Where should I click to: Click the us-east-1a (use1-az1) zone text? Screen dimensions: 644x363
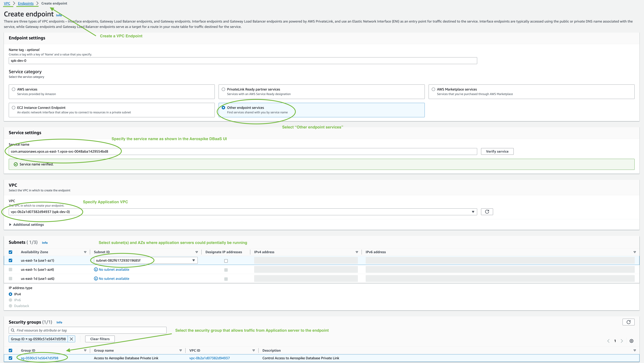[37, 260]
